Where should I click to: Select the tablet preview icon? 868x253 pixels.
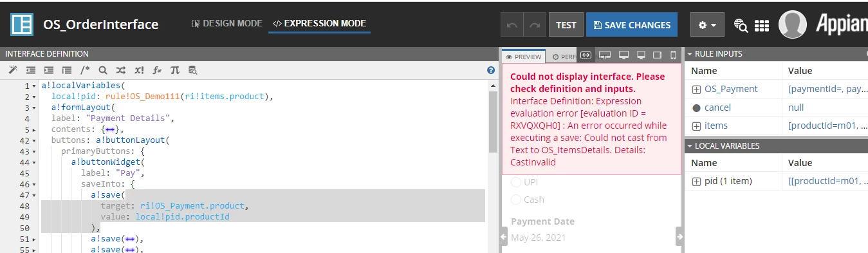pyautogui.click(x=658, y=55)
